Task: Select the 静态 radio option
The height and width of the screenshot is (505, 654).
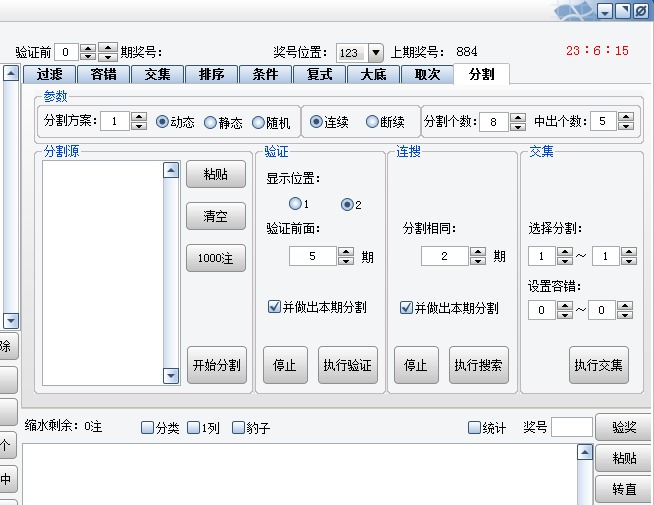Action: 210,122
